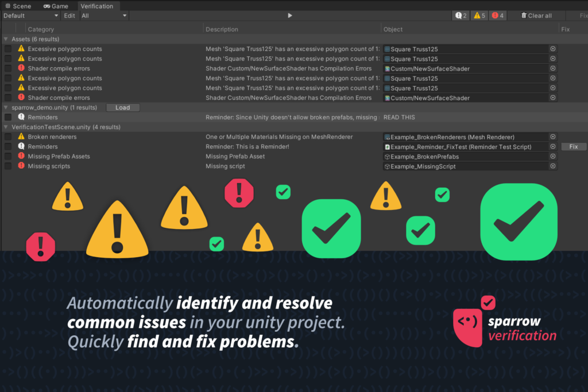This screenshot has height=392, width=588.
Task: Open object picker for Example_Reminder_FixTest
Action: [x=553, y=146]
